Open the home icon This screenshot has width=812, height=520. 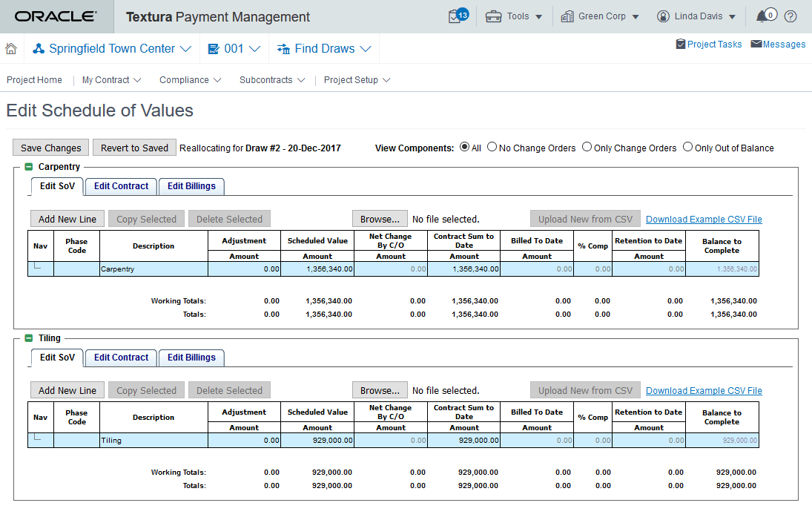click(11, 49)
